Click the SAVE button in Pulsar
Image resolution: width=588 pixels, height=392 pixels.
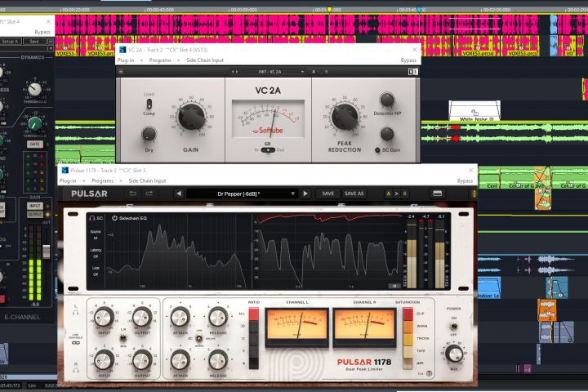point(327,194)
